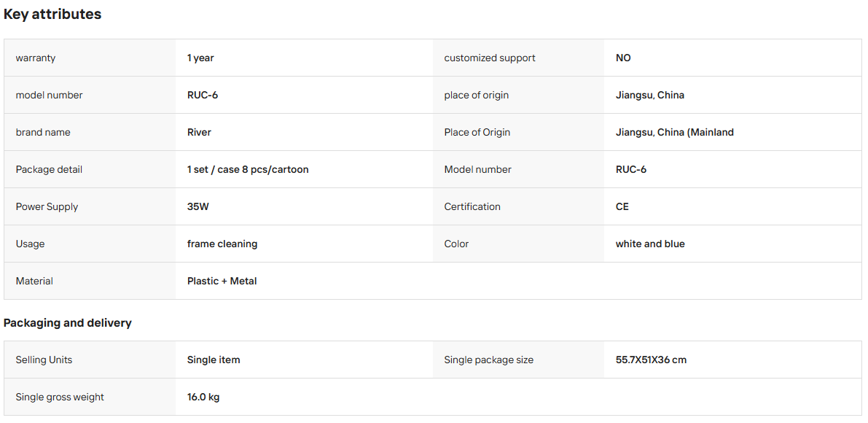This screenshot has height=423, width=868.
Task: Select the Single package size label
Action: coord(489,360)
